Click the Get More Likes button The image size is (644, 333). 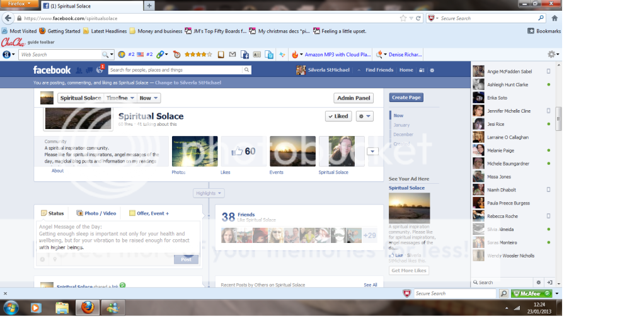coord(409,270)
